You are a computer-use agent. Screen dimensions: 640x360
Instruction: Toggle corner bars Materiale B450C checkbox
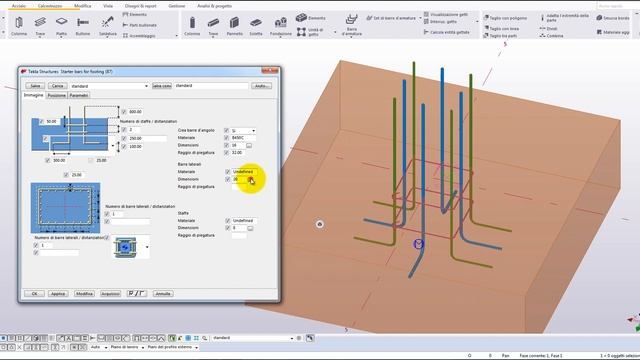click(227, 138)
